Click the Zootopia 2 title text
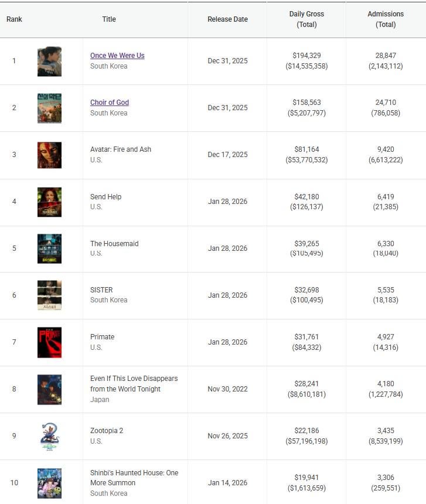The width and height of the screenshot is (426, 504). [x=107, y=431]
